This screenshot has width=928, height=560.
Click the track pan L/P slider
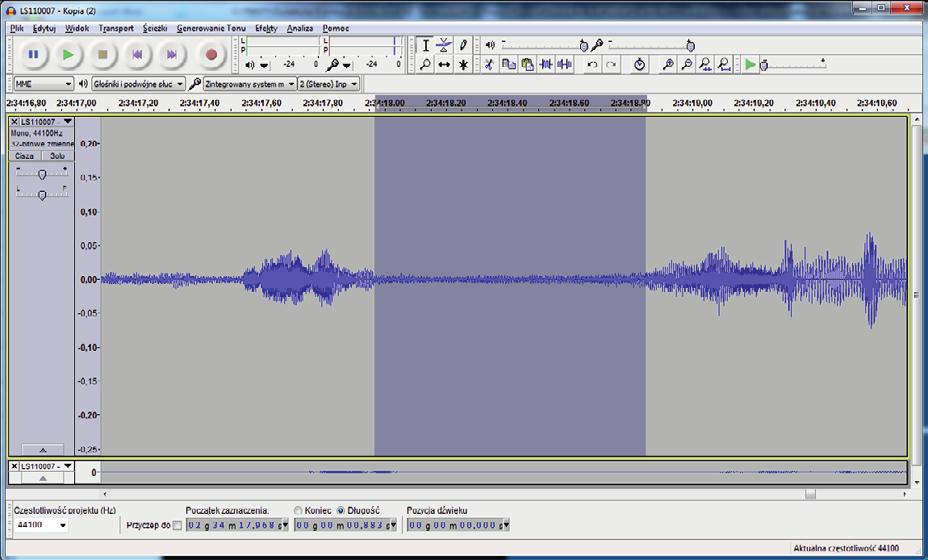[x=41, y=193]
